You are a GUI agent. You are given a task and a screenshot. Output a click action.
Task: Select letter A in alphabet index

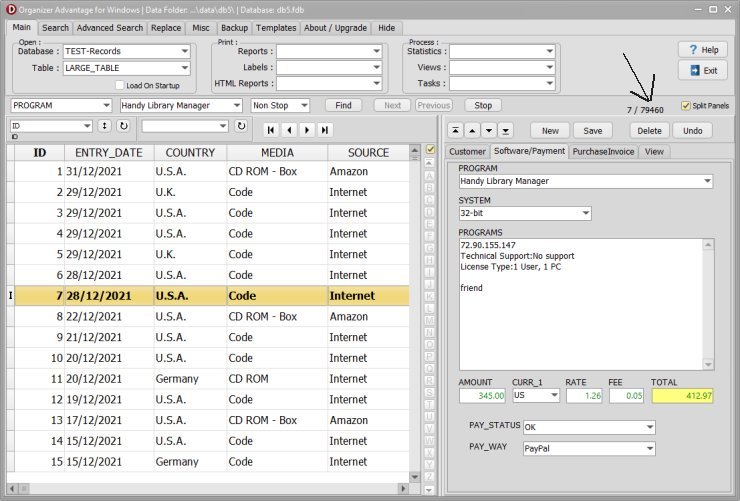429,175
